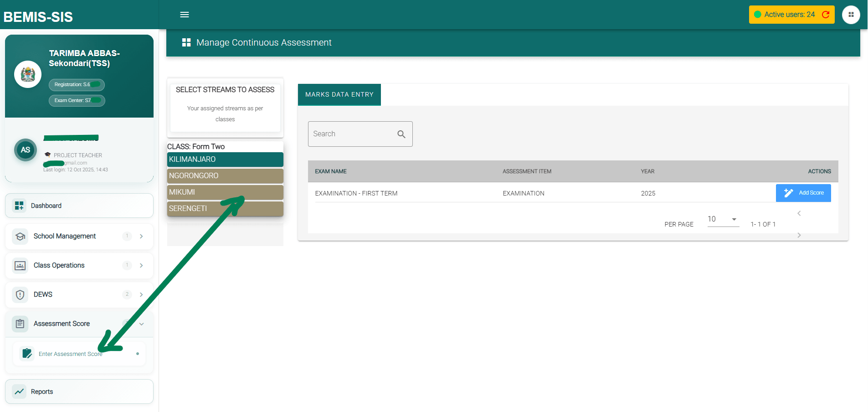Click the Search input field

click(x=351, y=134)
